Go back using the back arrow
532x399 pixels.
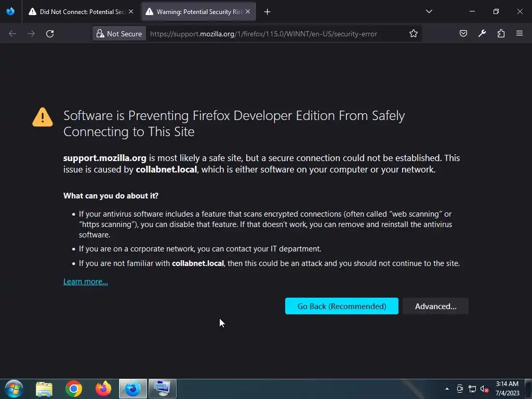12,34
